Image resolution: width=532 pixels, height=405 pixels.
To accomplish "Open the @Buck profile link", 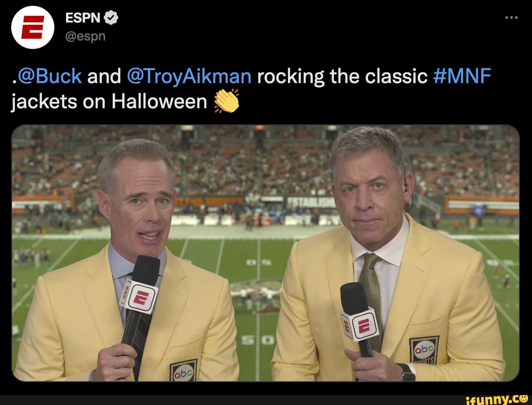I will 49,75.
